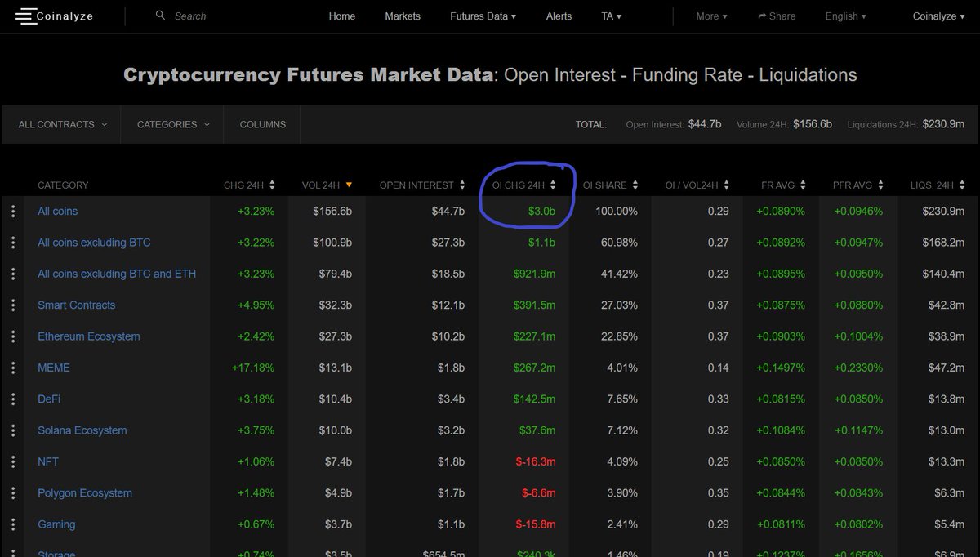Open the TA dropdown menu

pyautogui.click(x=611, y=16)
